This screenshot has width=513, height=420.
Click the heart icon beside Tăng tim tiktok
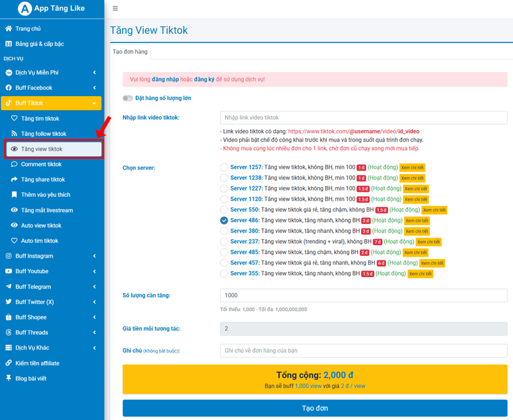click(14, 119)
